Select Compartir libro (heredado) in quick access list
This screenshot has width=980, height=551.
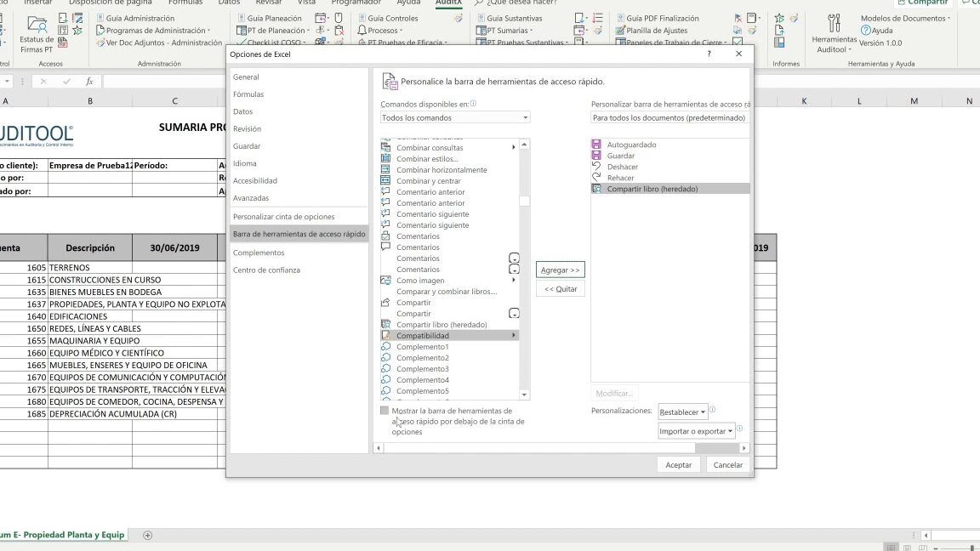pos(670,189)
